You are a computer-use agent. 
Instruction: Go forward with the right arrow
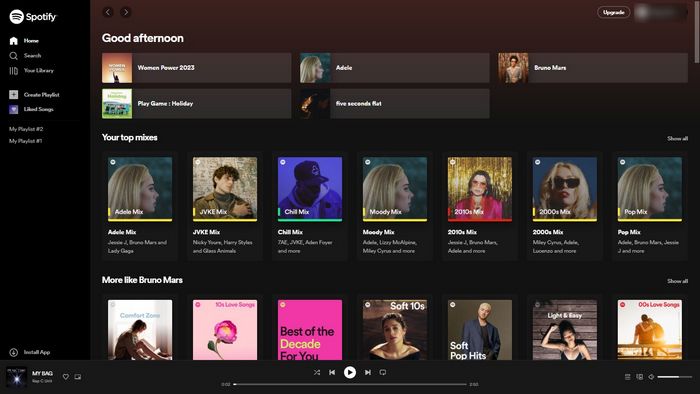[126, 12]
